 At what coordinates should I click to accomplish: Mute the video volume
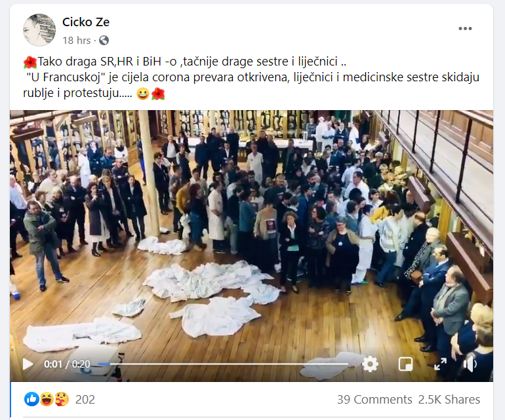tap(470, 364)
